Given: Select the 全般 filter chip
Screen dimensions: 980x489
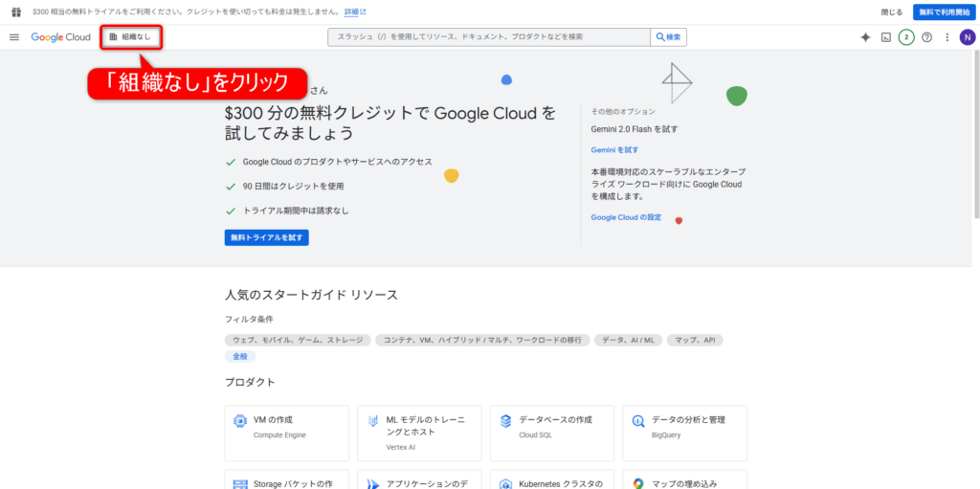Looking at the screenshot, I should 240,356.
